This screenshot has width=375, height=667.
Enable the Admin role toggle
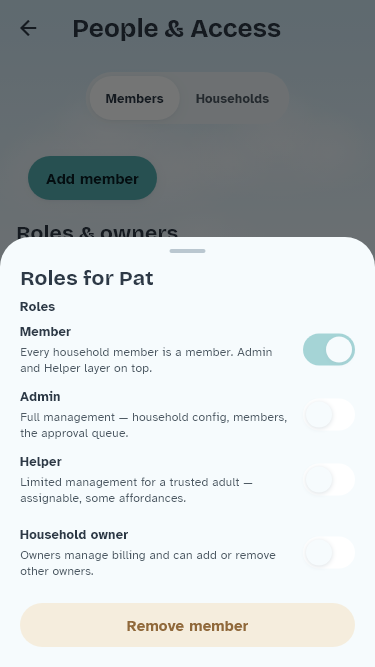pyautogui.click(x=329, y=415)
